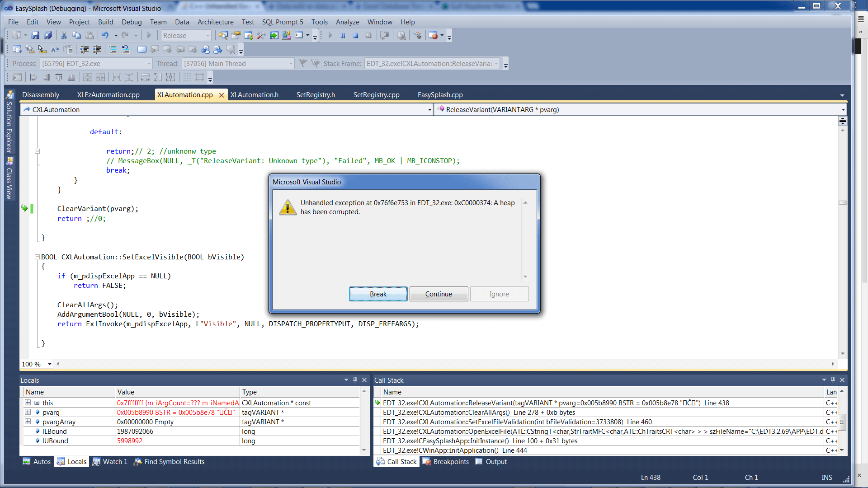Toggle the Call Stack panel auto-hide pin
The height and width of the screenshot is (488, 868).
pyautogui.click(x=833, y=380)
